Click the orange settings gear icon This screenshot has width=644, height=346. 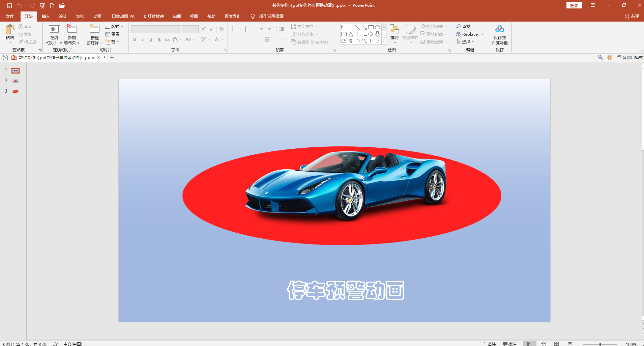tap(610, 58)
